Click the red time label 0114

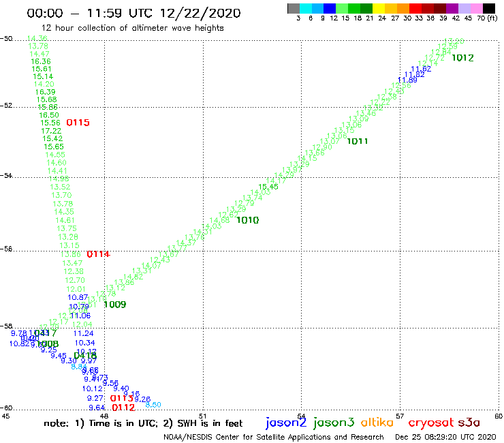pyautogui.click(x=98, y=254)
